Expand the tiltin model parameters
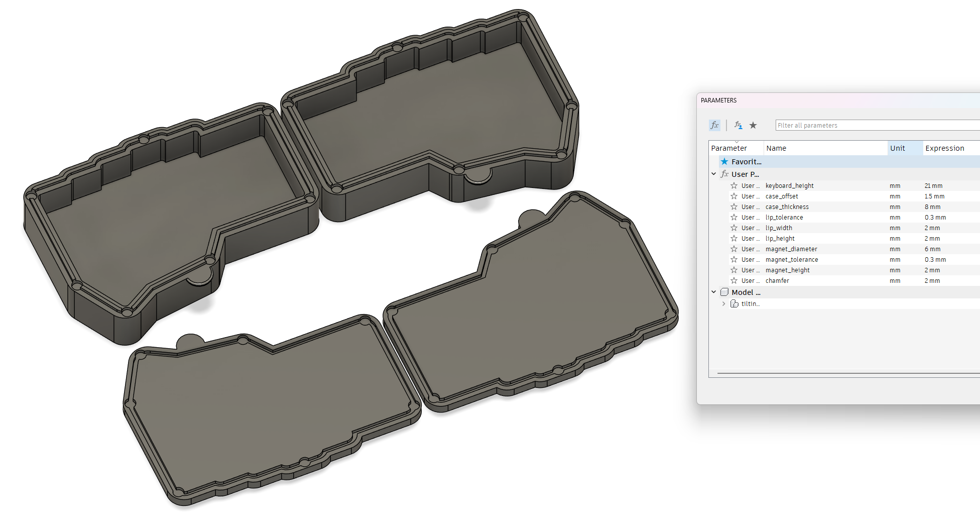This screenshot has width=980, height=517. (x=723, y=303)
